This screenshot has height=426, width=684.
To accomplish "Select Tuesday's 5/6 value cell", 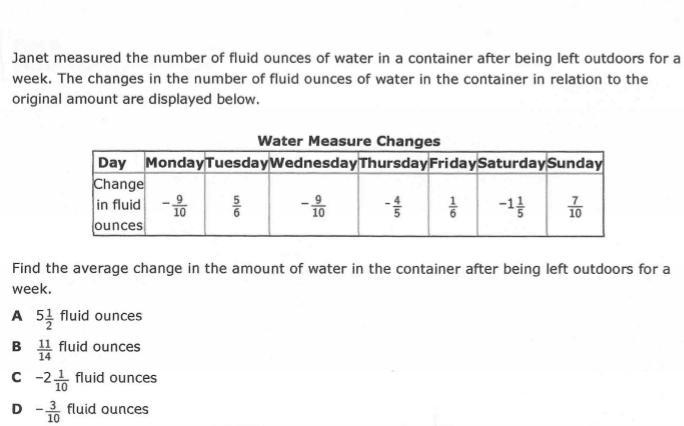I will 236,205.
